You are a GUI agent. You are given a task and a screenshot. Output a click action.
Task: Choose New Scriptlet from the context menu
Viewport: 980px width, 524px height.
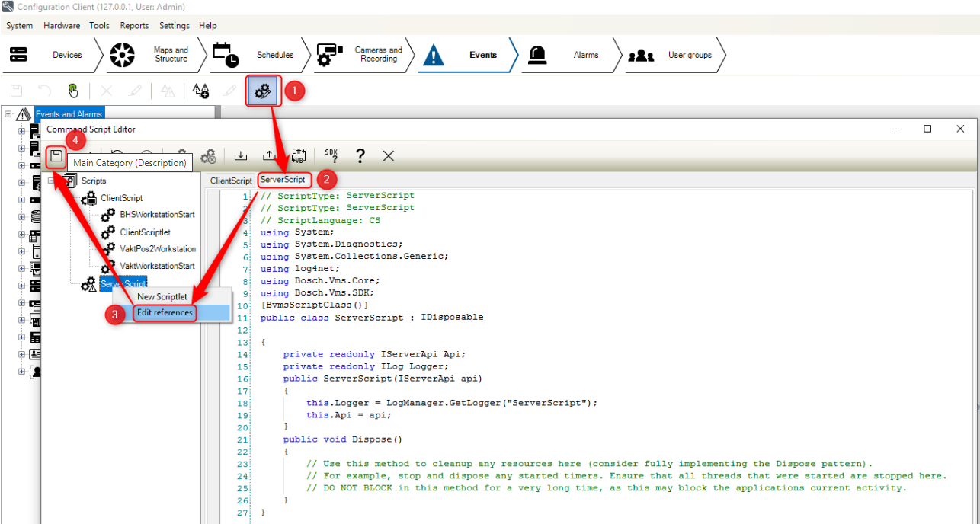click(162, 296)
